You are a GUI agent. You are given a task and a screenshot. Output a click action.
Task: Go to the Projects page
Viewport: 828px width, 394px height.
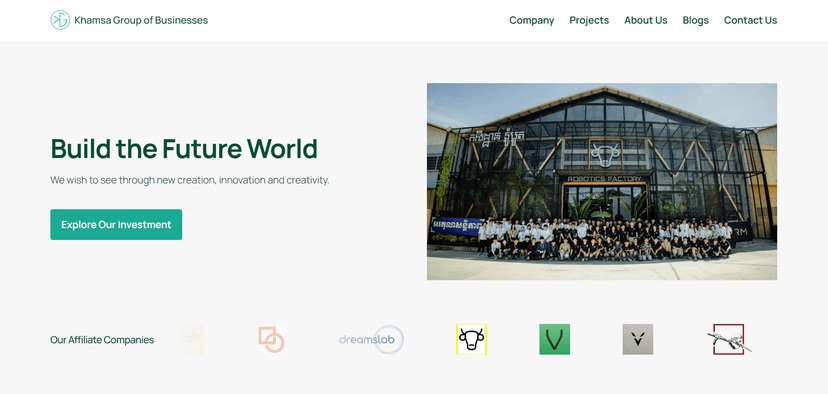coord(589,20)
